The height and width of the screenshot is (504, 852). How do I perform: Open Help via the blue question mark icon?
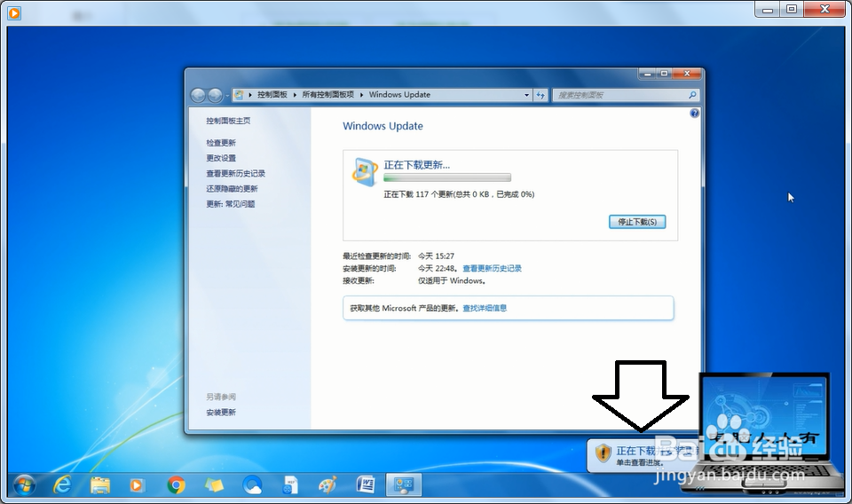coord(694,113)
